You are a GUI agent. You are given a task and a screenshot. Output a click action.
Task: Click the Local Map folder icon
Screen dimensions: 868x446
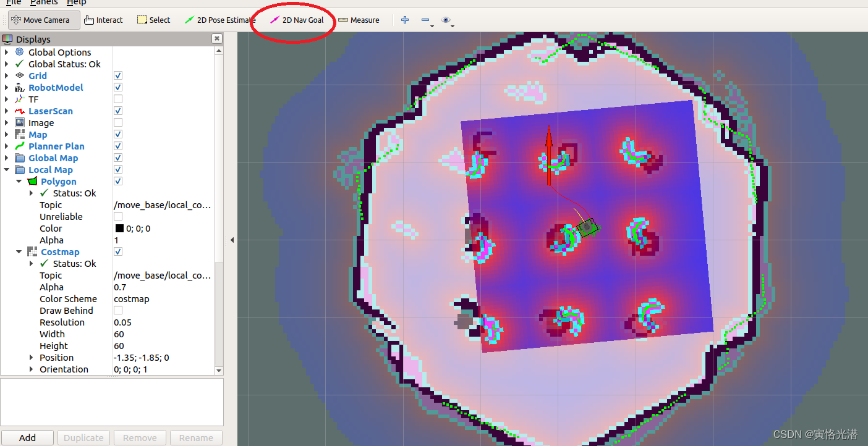point(20,170)
